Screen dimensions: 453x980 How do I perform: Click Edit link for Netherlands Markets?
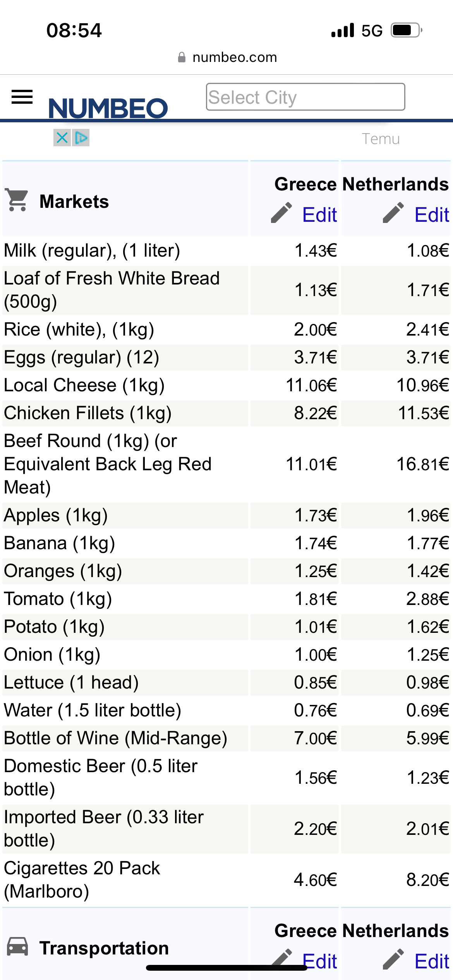point(432,215)
